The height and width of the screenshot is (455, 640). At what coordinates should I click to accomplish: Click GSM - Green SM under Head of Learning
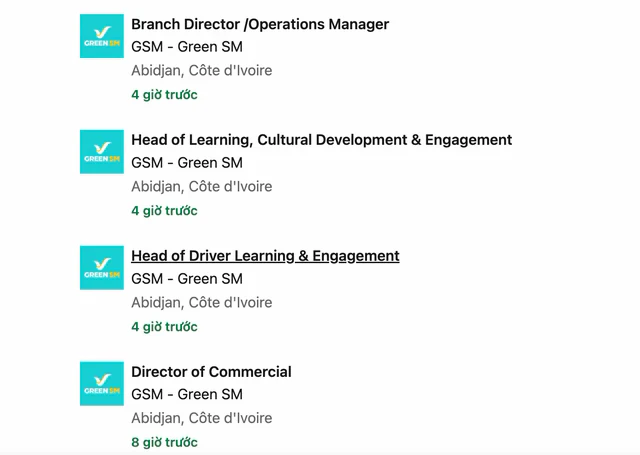187,163
